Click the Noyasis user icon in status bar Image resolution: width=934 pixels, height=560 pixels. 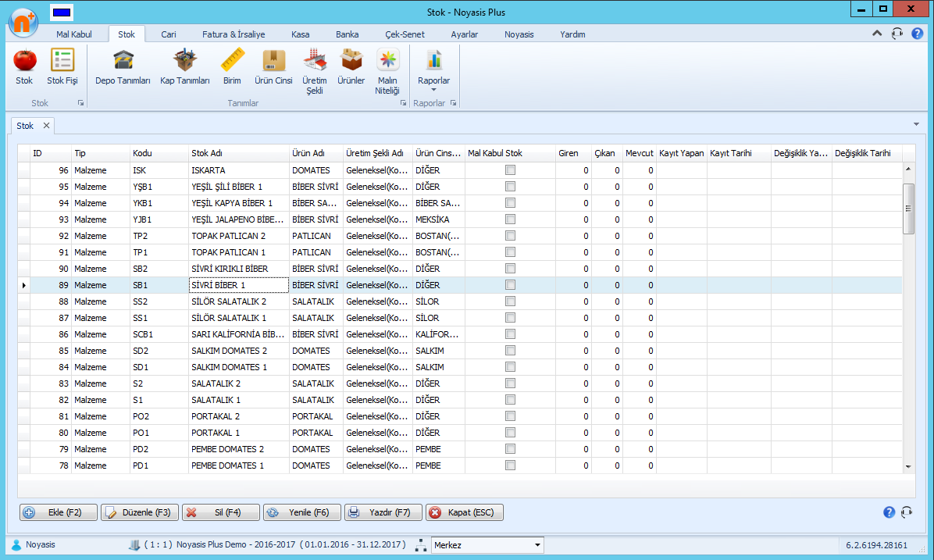16,544
